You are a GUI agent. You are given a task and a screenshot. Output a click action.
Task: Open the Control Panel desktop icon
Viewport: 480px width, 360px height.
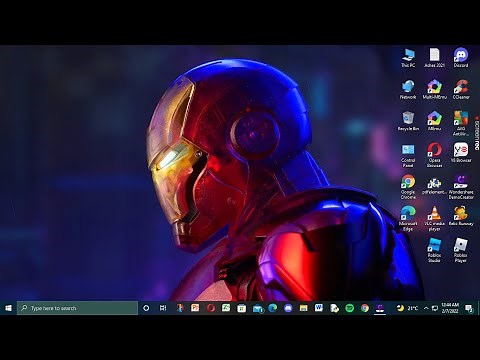coord(408,155)
